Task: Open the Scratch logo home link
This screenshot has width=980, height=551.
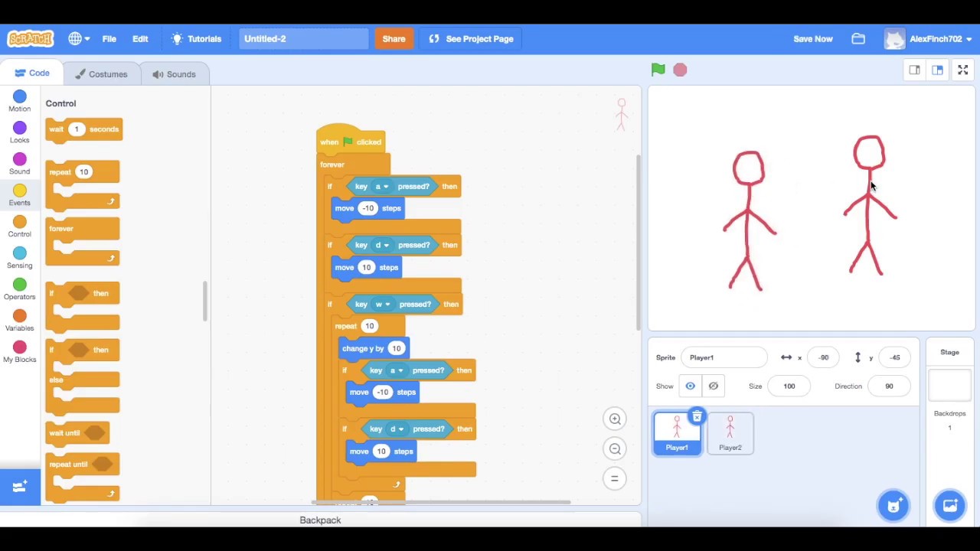Action: coord(31,38)
